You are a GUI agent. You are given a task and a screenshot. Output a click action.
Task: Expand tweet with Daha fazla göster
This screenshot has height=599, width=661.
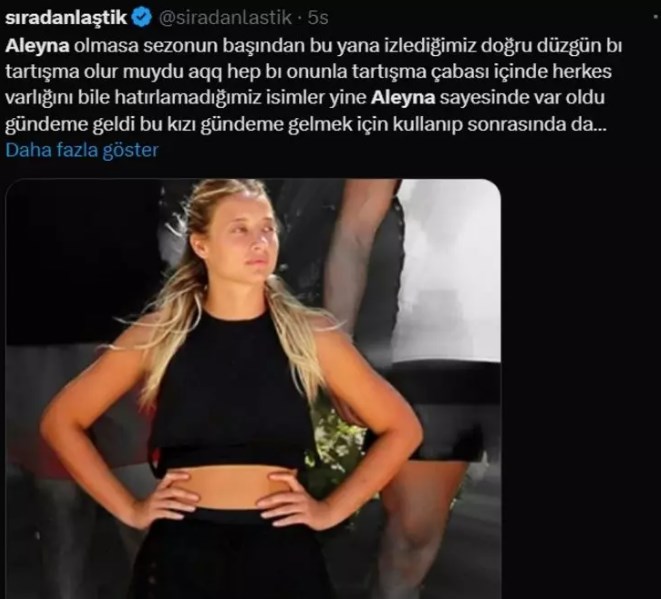pyautogui.click(x=82, y=150)
